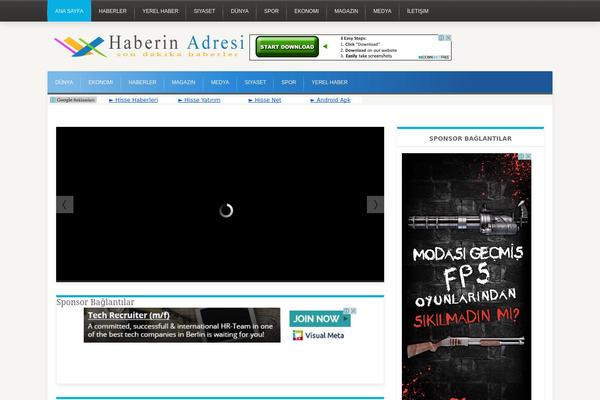Click the Visual Meta logo
The width and height of the screenshot is (600, 400).
318,335
